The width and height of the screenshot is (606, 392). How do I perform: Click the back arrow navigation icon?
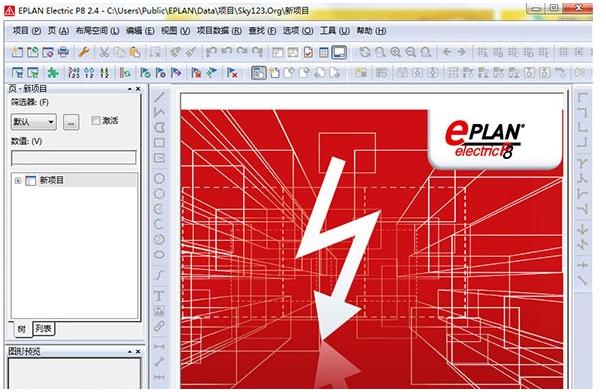[x=447, y=52]
